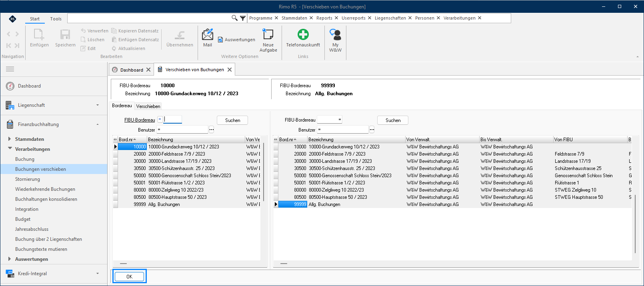
Task: Click the search magnifier icon
Action: click(235, 18)
